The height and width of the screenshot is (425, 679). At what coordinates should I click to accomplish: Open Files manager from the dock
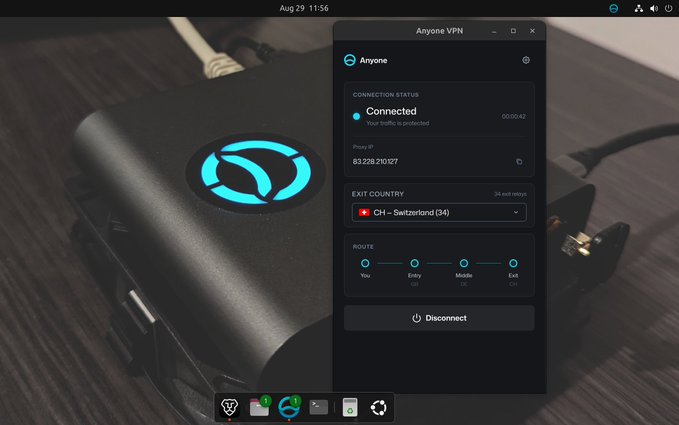pyautogui.click(x=259, y=407)
